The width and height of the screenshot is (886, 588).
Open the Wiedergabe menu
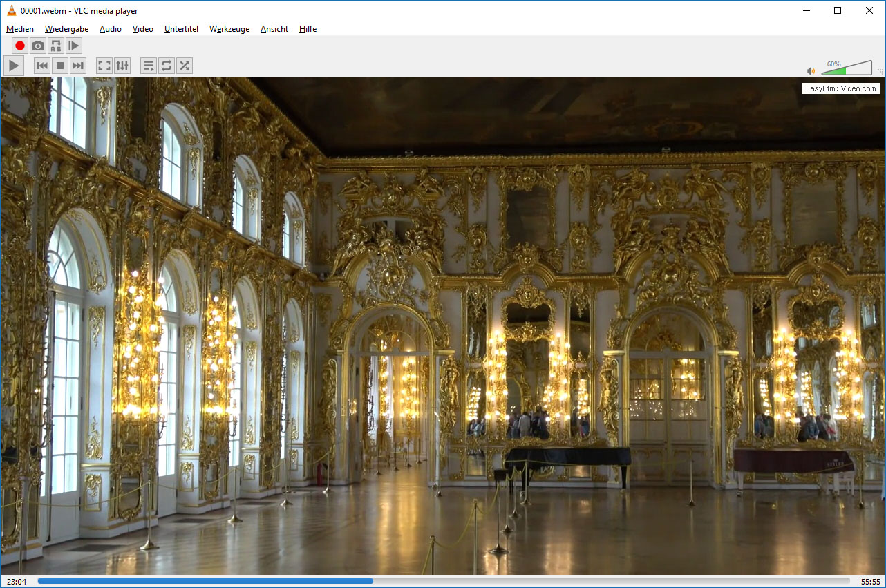pos(66,29)
